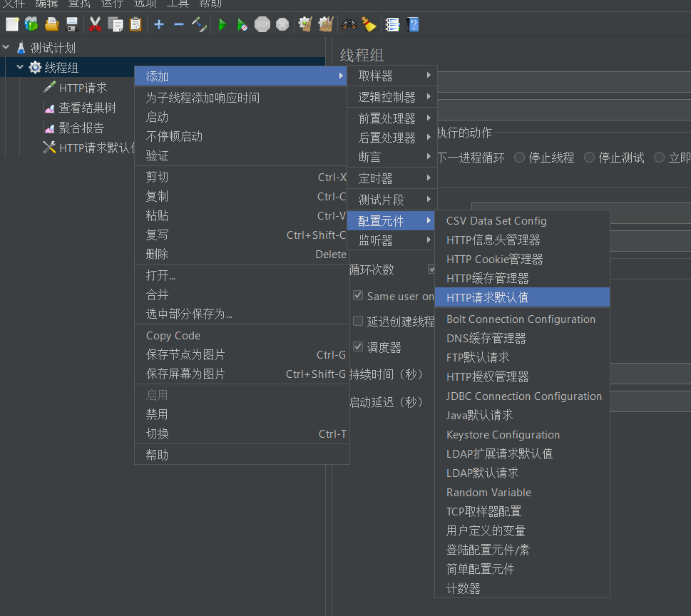The image size is (691, 616).
Task: Click the New test plan icon
Action: click(12, 24)
